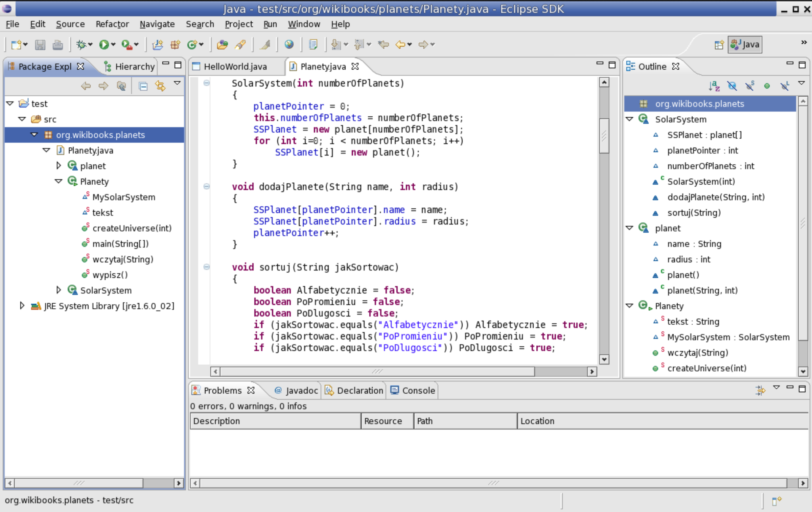This screenshot has height=512, width=812.
Task: Click the Print toolbar icon
Action: (x=58, y=45)
